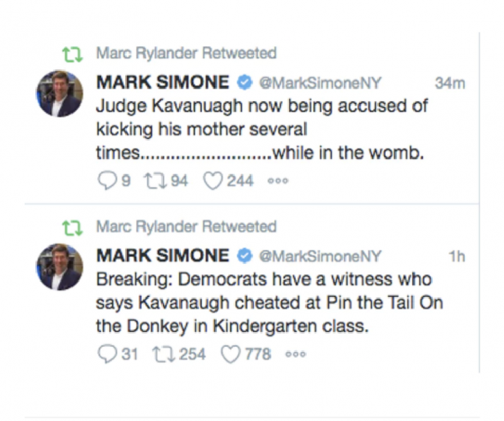The width and height of the screenshot is (504, 421).
Task: Open the 1h timestamp of the second tweet
Action: pos(457,256)
